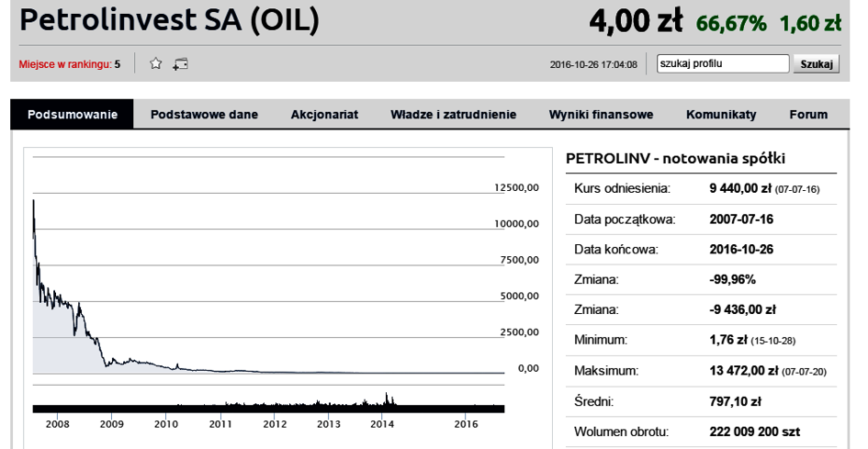Open the Forum tab
Image resolution: width=868 pixels, height=449 pixels.
808,115
